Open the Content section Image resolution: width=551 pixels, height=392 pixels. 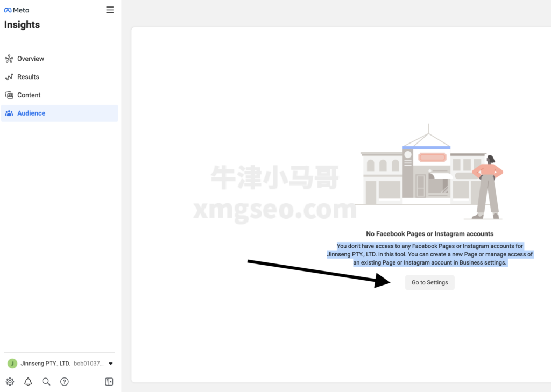(x=59, y=95)
